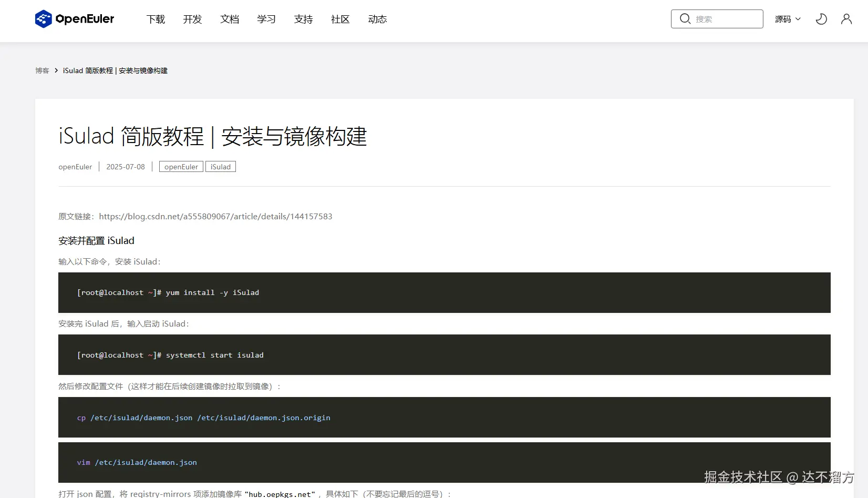
Task: Click the breadcrumb chevron separator
Action: click(x=56, y=70)
